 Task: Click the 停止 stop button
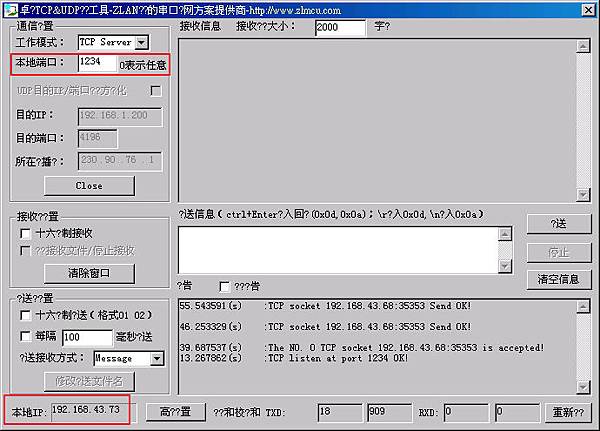pyautogui.click(x=559, y=253)
